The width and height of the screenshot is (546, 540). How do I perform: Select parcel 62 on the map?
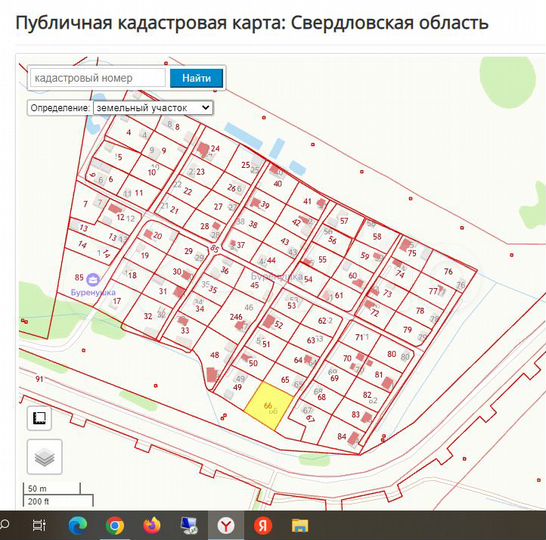(322, 321)
